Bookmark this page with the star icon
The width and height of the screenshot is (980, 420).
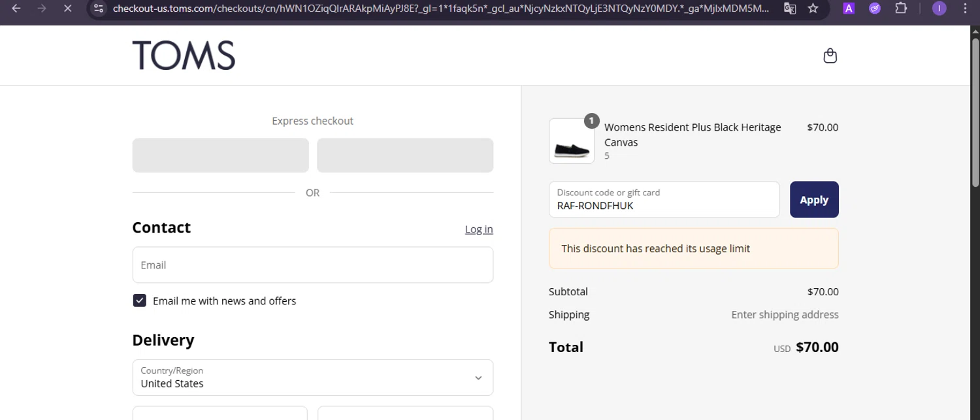[x=813, y=8]
